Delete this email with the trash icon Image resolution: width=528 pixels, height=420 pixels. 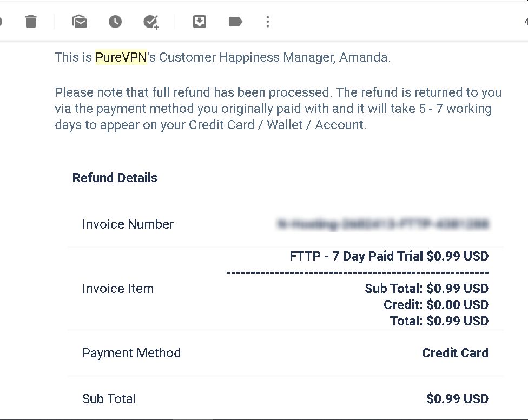point(31,22)
